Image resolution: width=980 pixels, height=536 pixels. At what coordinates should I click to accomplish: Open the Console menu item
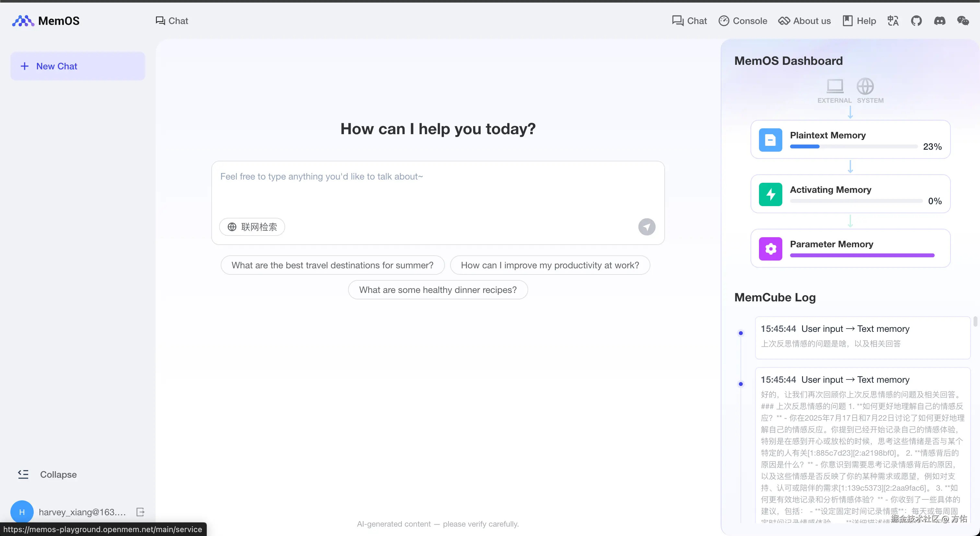point(742,21)
